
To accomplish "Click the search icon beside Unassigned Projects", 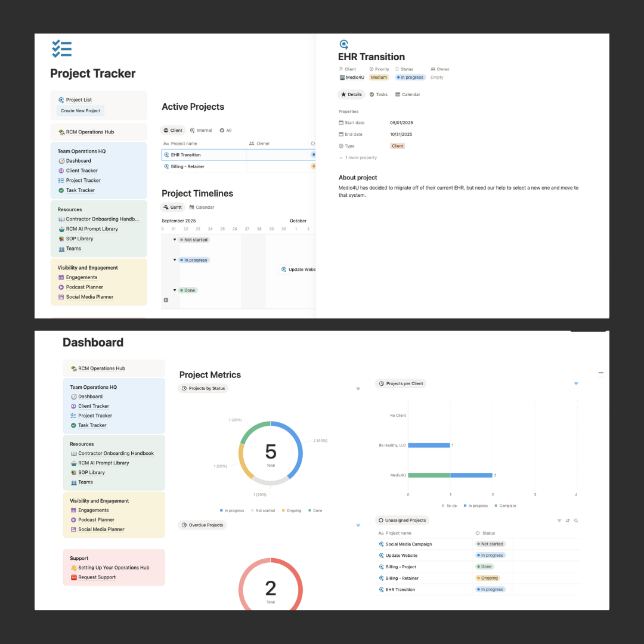I will coord(576,521).
